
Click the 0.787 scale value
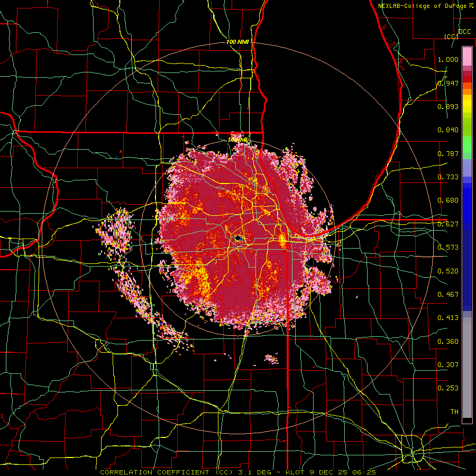(x=448, y=153)
